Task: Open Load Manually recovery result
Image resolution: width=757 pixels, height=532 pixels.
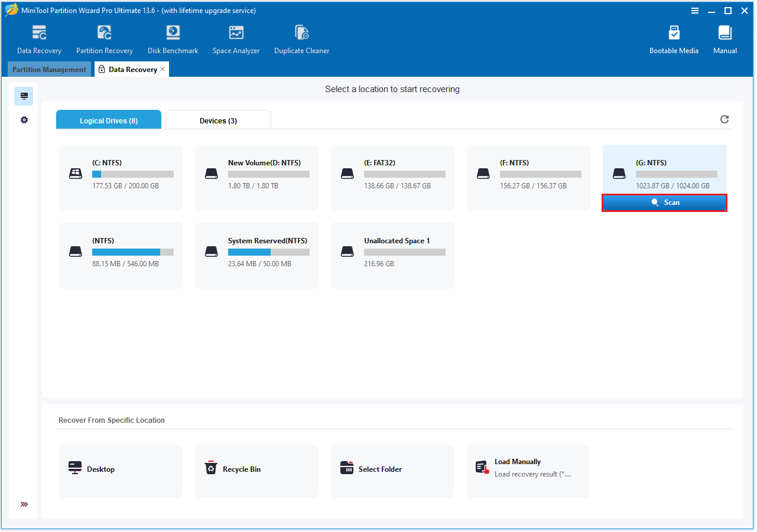Action: [528, 471]
